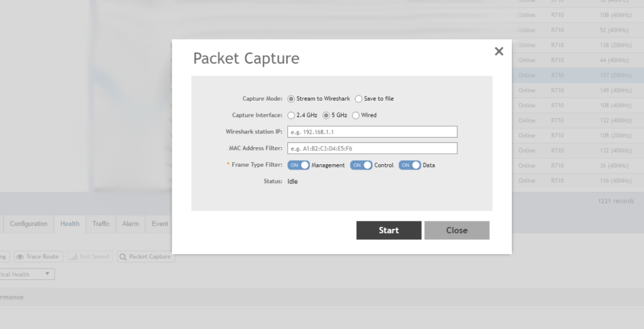Start the packet capture
644x329 pixels.
389,230
